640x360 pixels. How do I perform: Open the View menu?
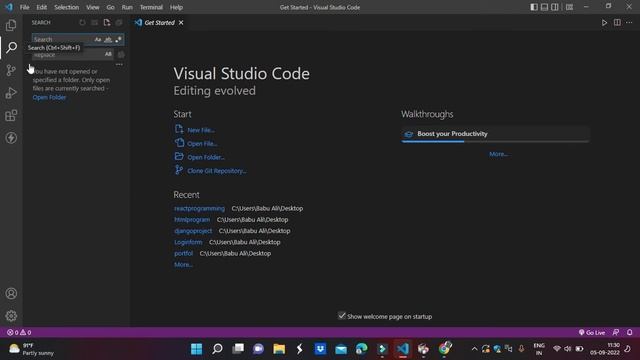[93, 7]
